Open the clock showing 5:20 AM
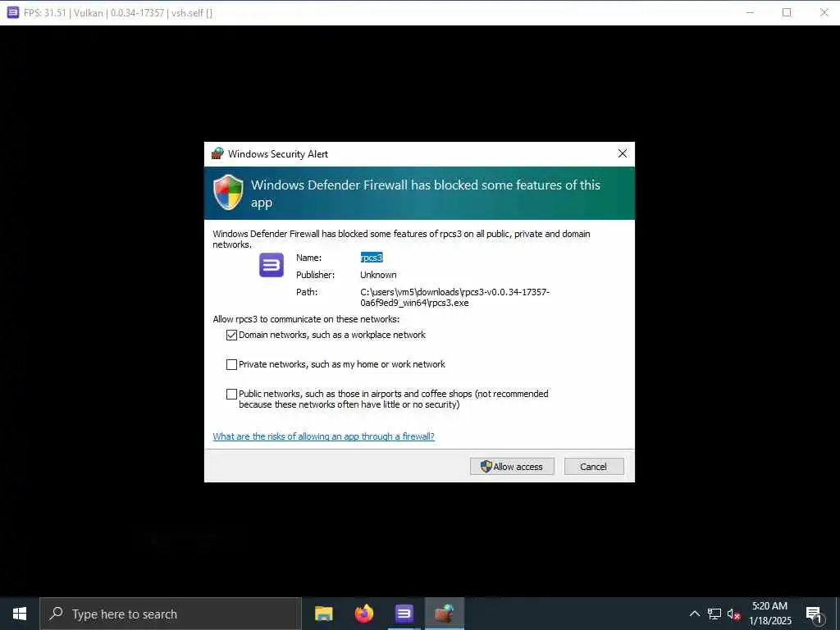The image size is (840, 630). point(769,614)
